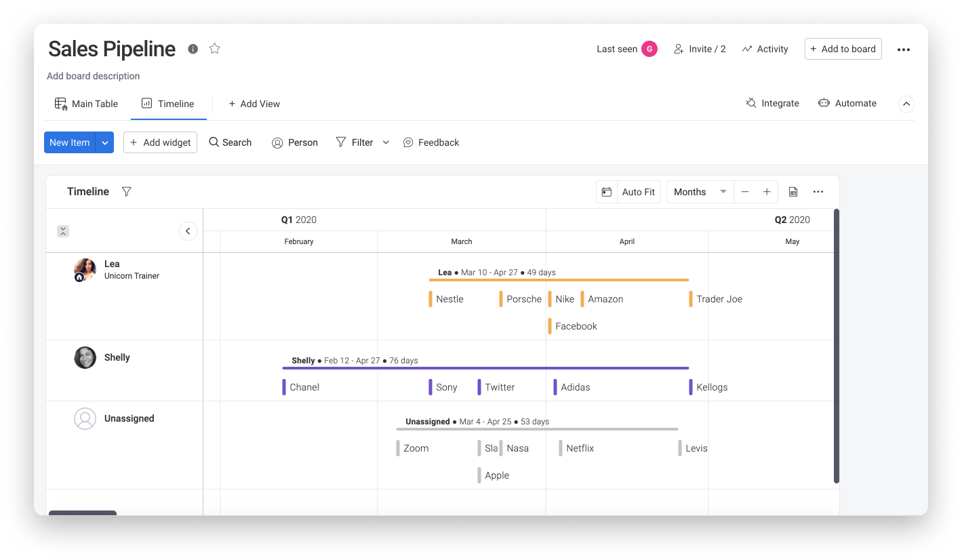Screen dimensions: 962x560
Task: Open the board Search
Action: tap(231, 142)
